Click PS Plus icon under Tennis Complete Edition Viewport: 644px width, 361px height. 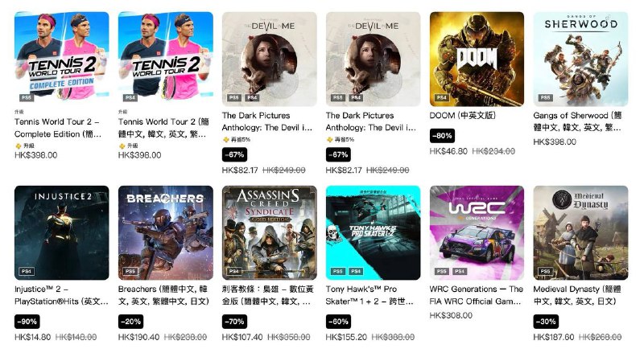(x=18, y=146)
